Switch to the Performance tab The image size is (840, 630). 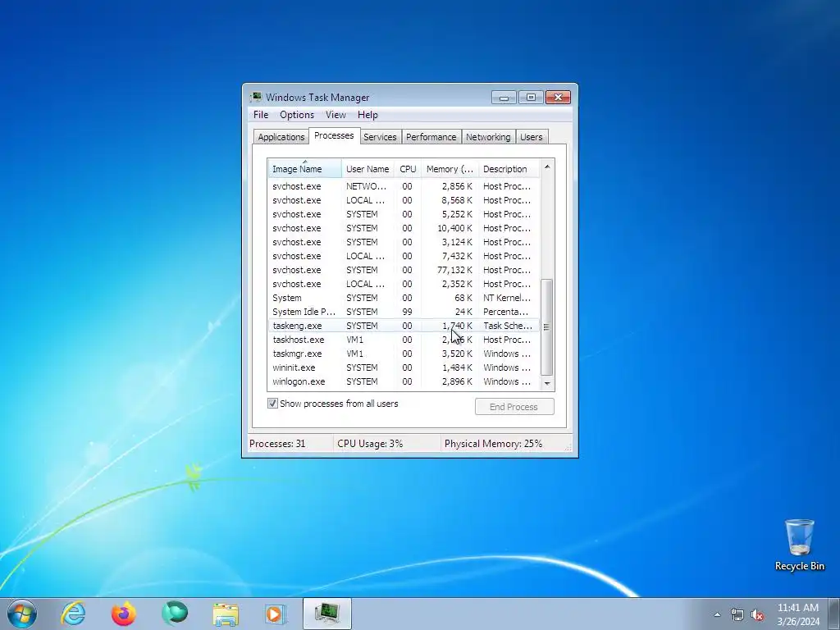pyautogui.click(x=431, y=137)
